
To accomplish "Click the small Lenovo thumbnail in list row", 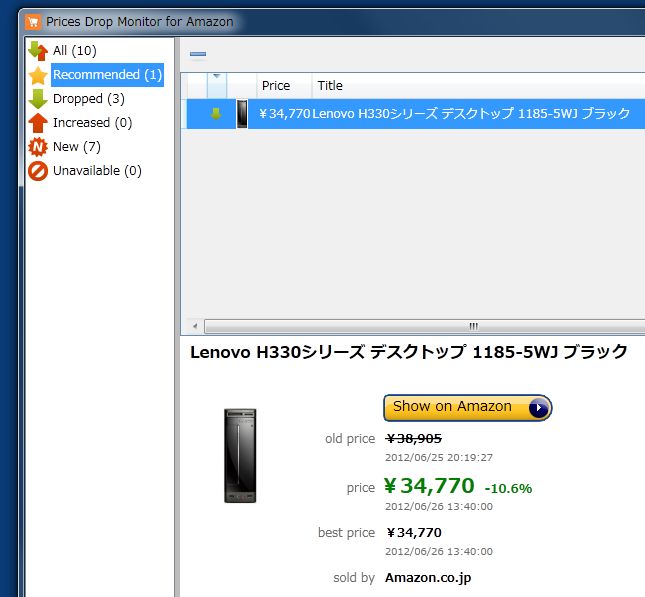I will [242, 114].
